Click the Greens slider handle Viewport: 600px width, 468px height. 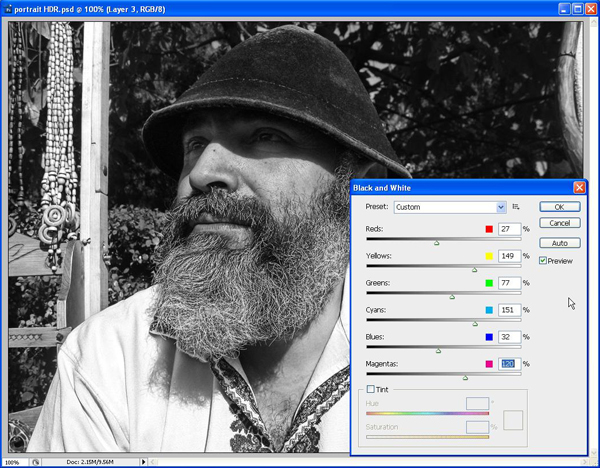tap(452, 297)
